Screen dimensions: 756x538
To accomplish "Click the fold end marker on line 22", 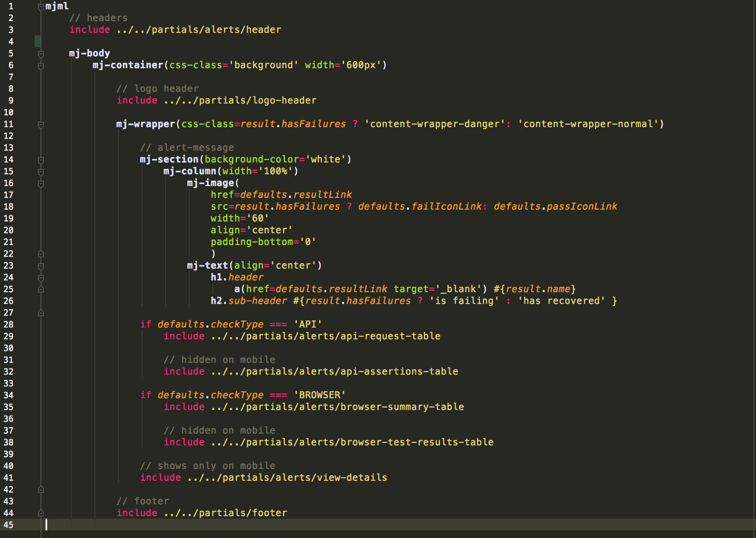I will (x=41, y=254).
